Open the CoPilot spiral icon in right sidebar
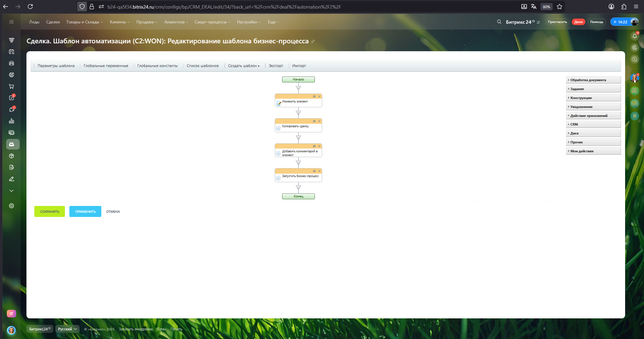 tap(635, 48)
